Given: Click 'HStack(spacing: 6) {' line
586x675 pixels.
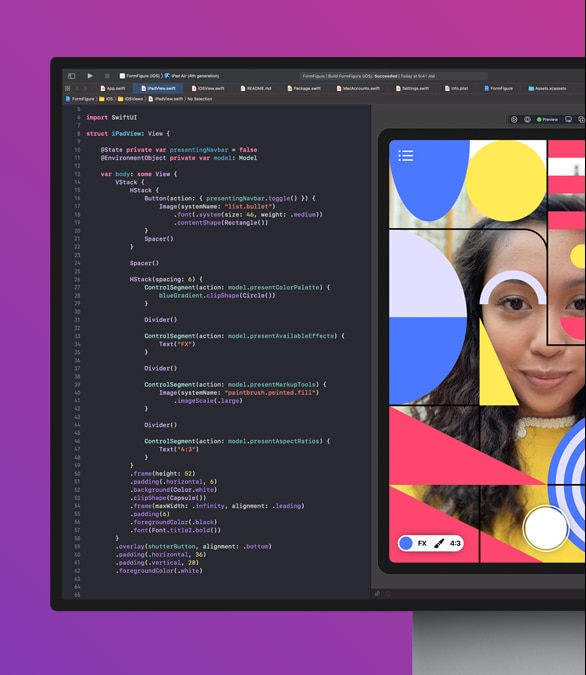Looking at the screenshot, I should [166, 279].
